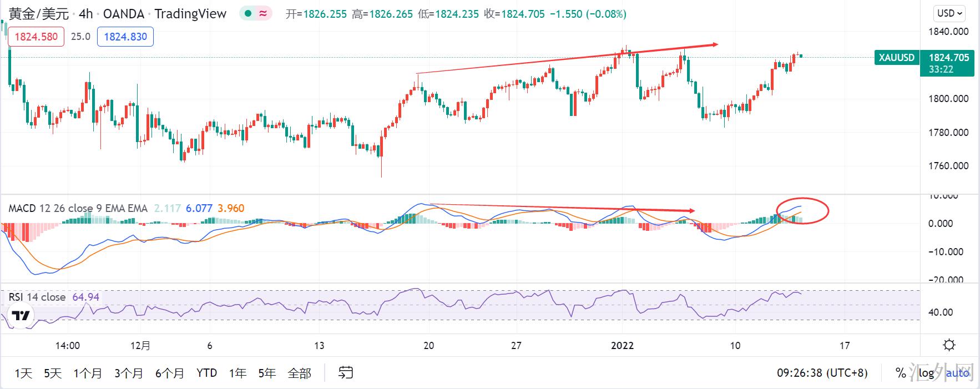Image resolution: width=980 pixels, height=389 pixels.
Task: Click the TradingView logo icon
Action: point(21,316)
